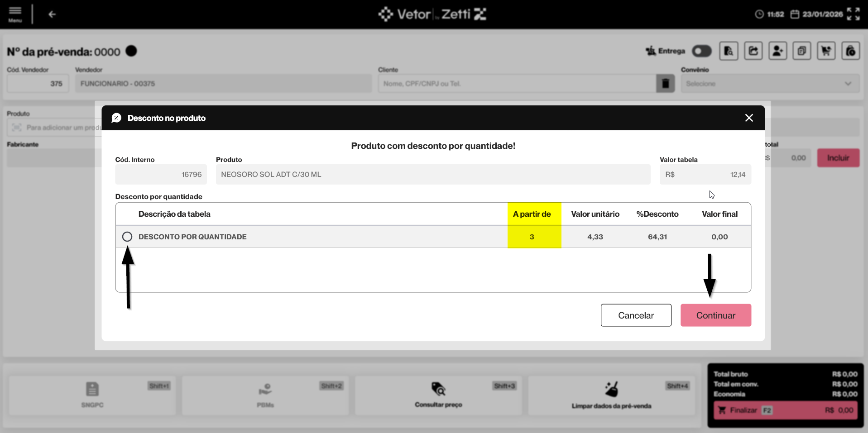Screen dimensions: 868x433
Task: Click the Finalizar F2 button
Action: [786, 410]
